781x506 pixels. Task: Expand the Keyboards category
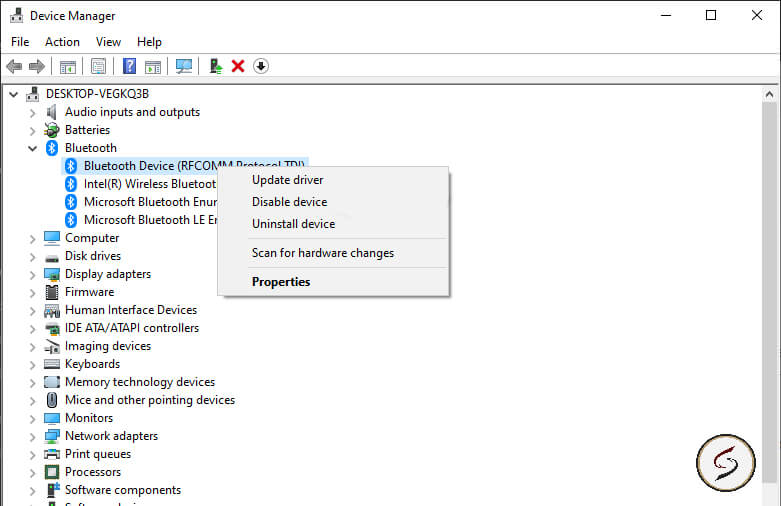(32, 365)
